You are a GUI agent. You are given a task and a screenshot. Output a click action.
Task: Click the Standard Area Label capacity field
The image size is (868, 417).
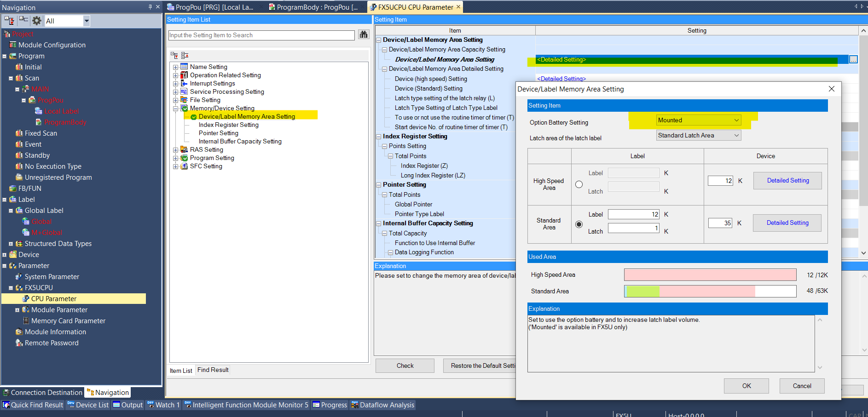click(x=634, y=215)
